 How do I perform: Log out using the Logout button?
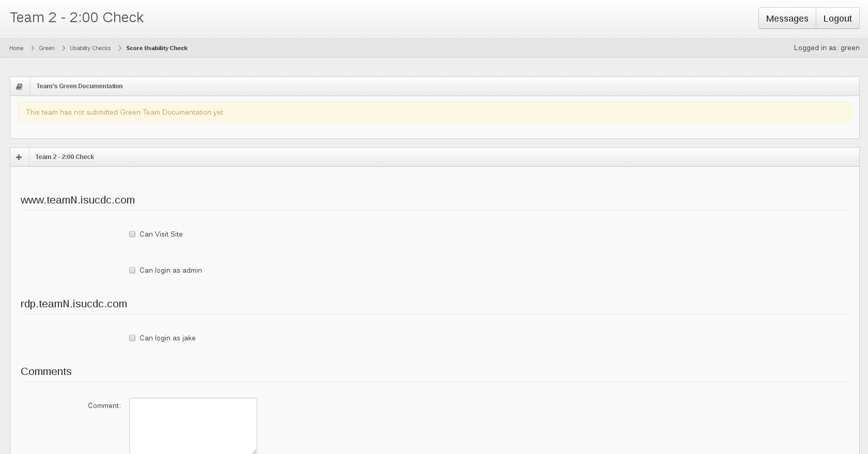838,18
